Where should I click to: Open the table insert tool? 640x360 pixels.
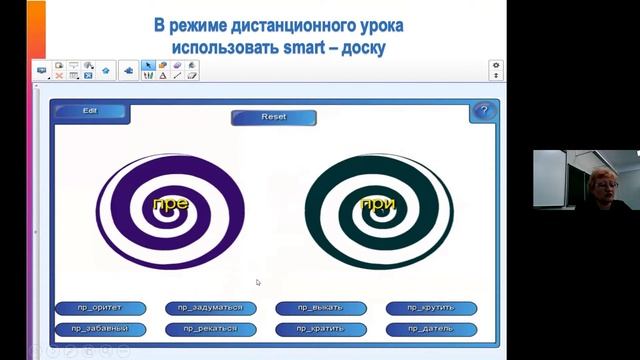coord(74,76)
